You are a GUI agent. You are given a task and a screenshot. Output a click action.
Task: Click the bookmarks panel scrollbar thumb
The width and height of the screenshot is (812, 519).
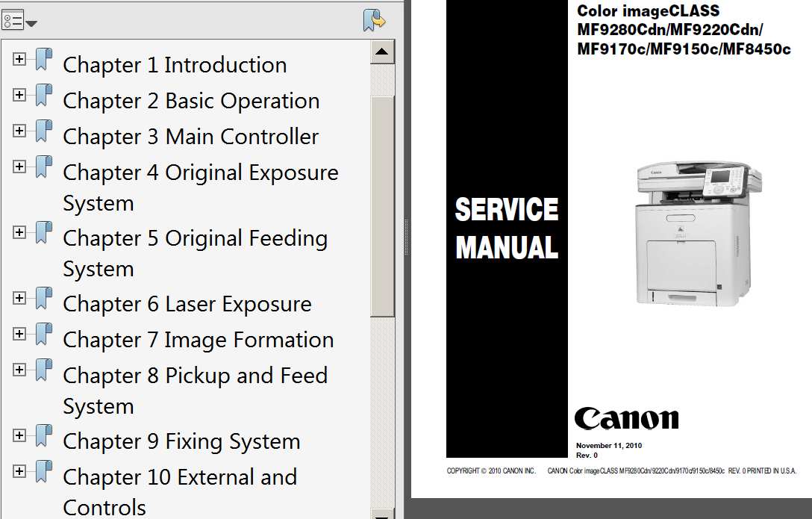382,206
